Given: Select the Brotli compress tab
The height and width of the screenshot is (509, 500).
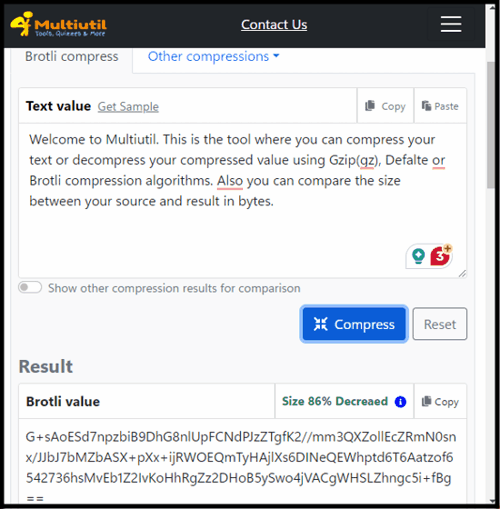Looking at the screenshot, I should click(72, 56).
